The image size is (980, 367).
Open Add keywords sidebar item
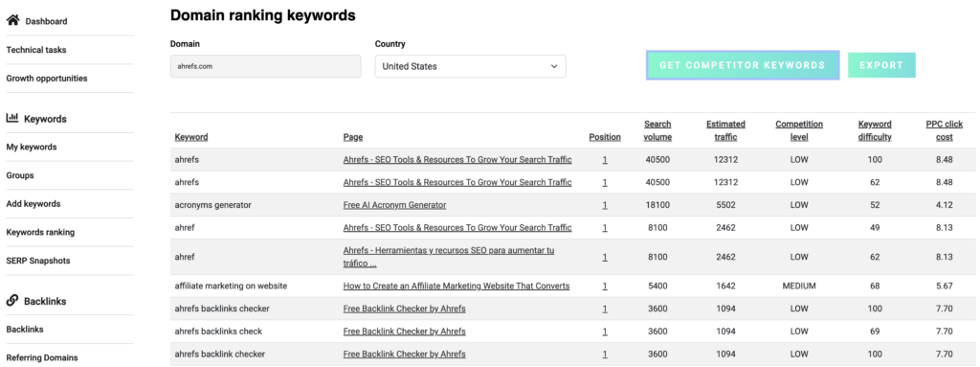(x=33, y=203)
